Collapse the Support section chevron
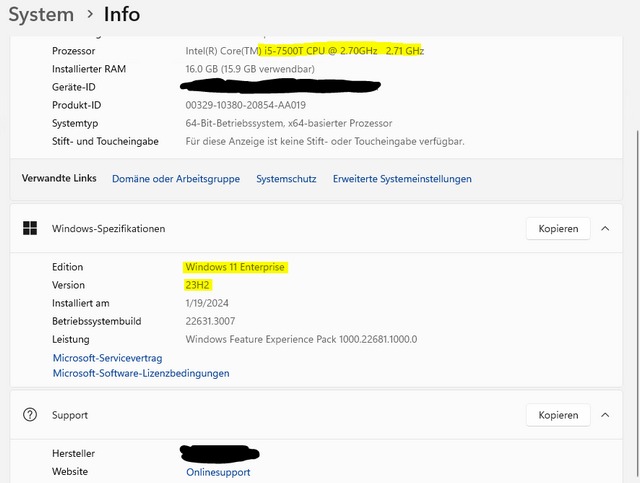Screen dimensions: 640x483 [605, 415]
